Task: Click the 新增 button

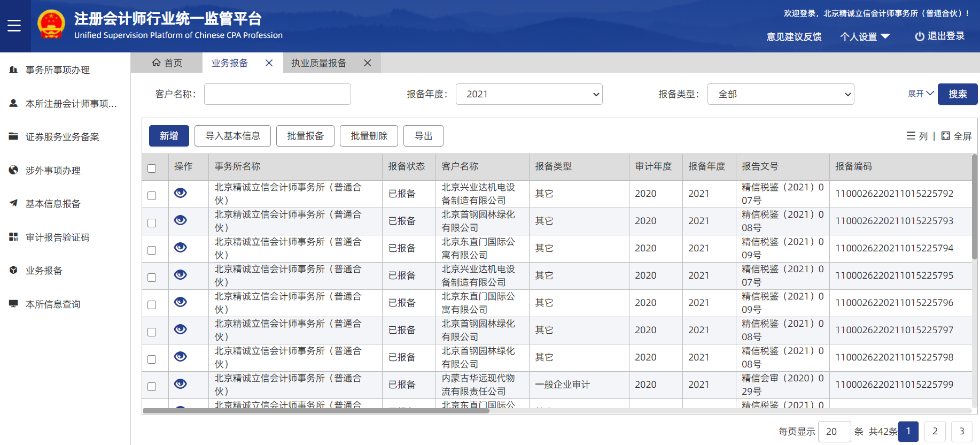Action: (169, 136)
